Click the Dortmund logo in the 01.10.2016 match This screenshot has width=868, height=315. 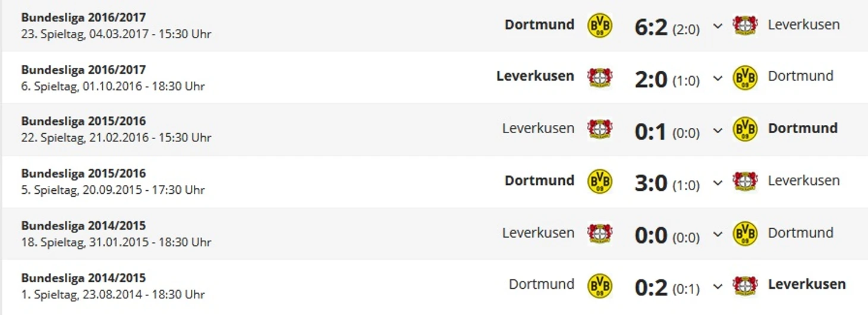coord(745,77)
